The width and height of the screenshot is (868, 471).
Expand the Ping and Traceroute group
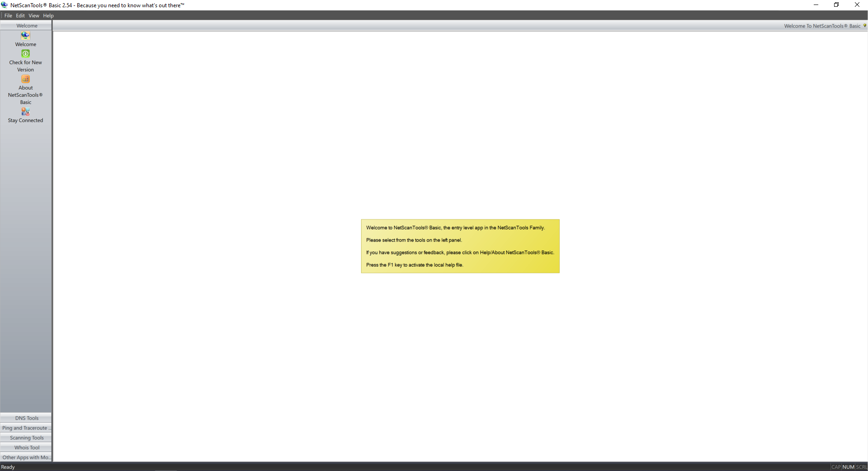point(26,428)
